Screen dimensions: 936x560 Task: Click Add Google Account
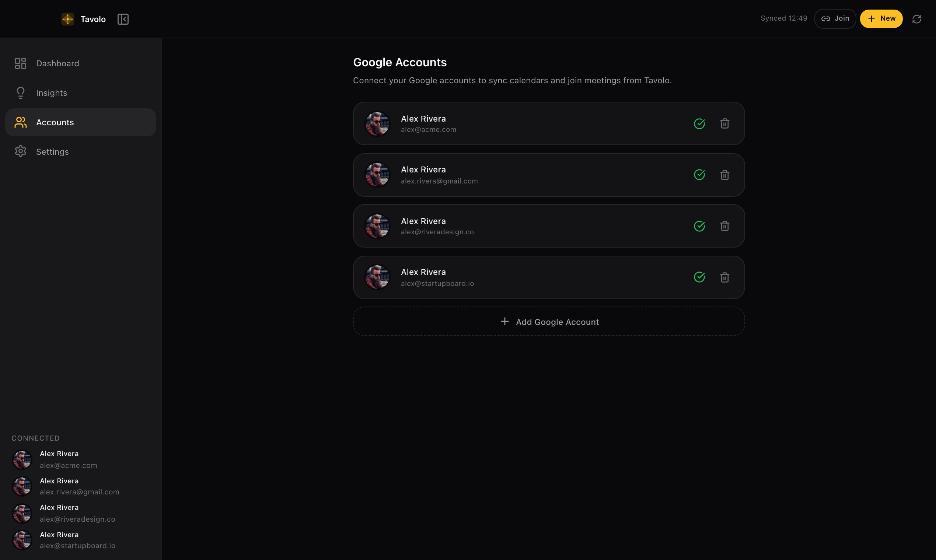549,322
